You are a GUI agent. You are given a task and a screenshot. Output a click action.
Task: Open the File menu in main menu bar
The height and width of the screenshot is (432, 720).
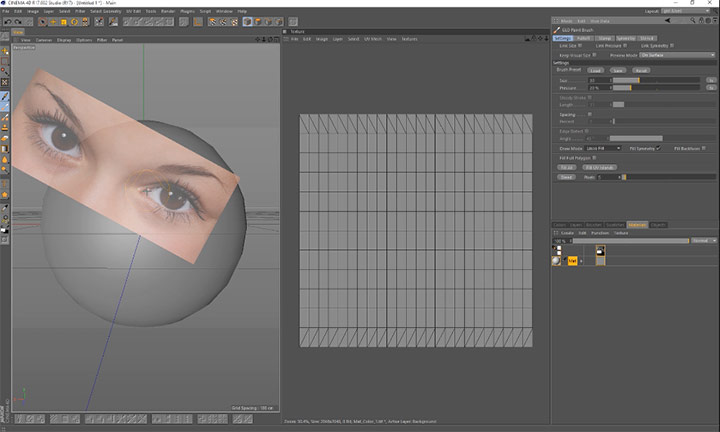click(6, 11)
